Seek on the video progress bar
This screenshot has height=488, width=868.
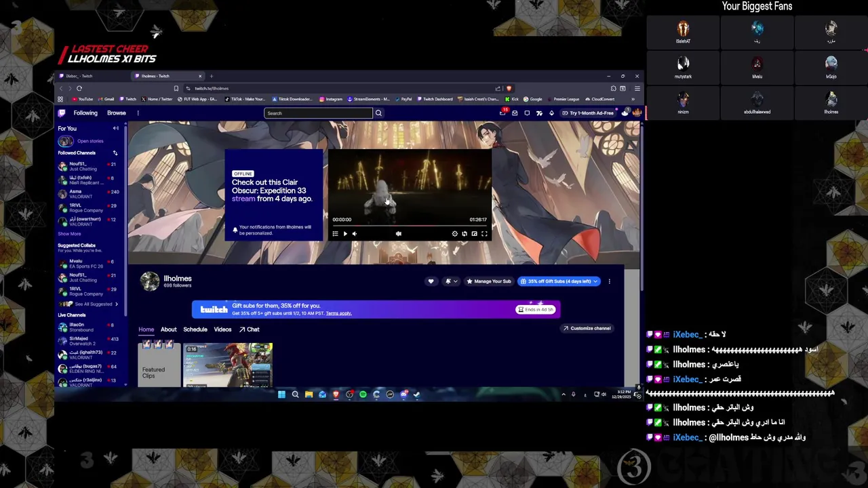coord(410,226)
